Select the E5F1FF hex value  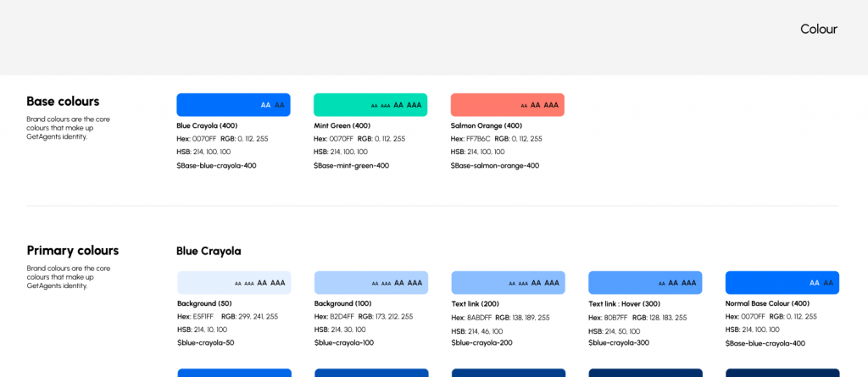point(203,317)
